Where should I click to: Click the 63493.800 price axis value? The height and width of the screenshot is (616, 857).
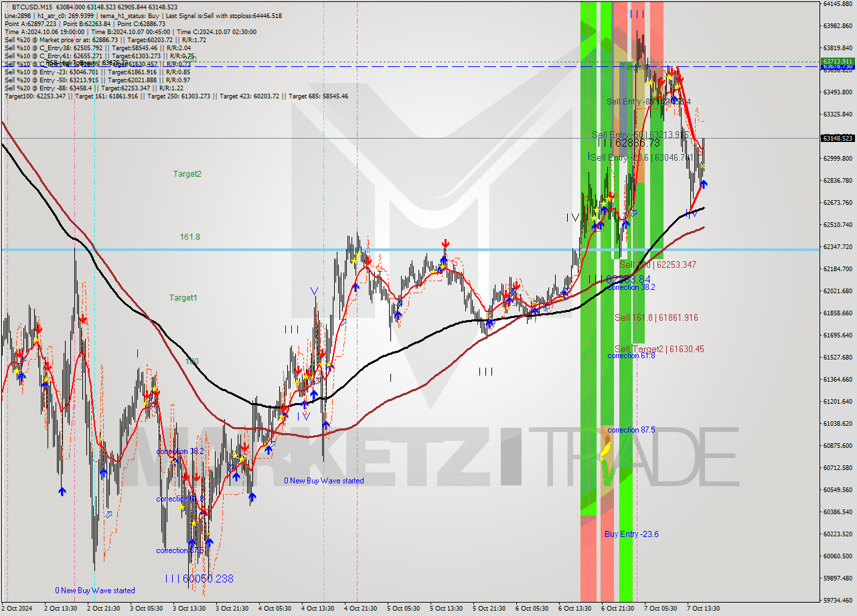[838, 92]
